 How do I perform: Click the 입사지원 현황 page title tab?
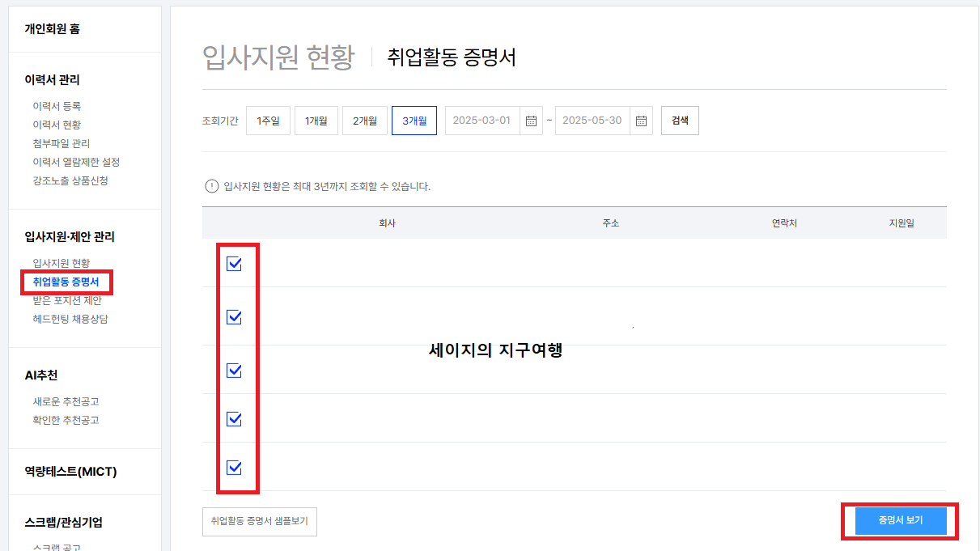click(278, 57)
